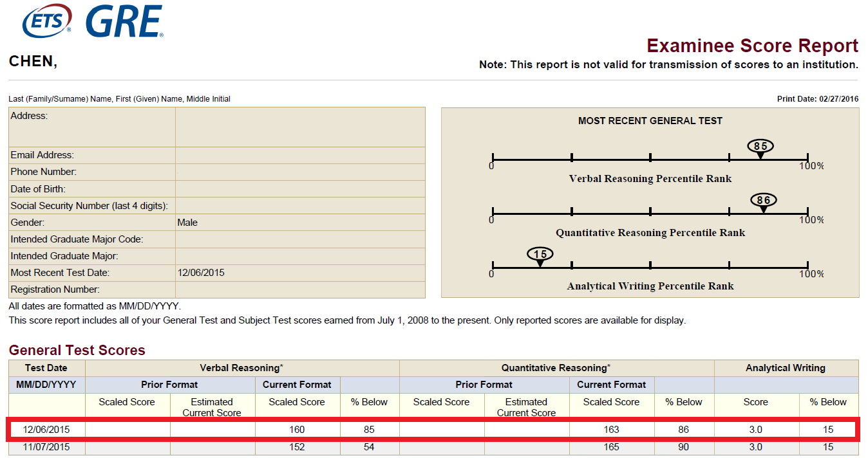Click the 11/07/2015 test date
868x458 pixels.
click(x=46, y=447)
